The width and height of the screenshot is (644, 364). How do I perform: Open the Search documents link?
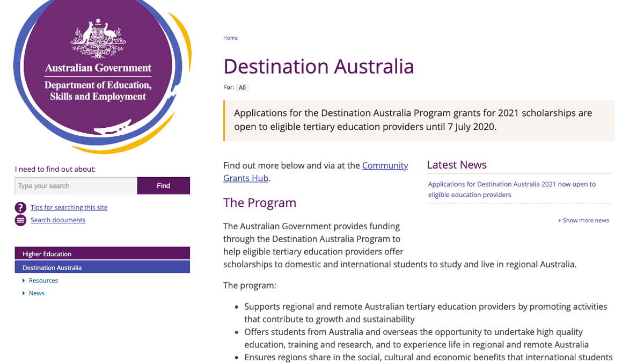[58, 220]
